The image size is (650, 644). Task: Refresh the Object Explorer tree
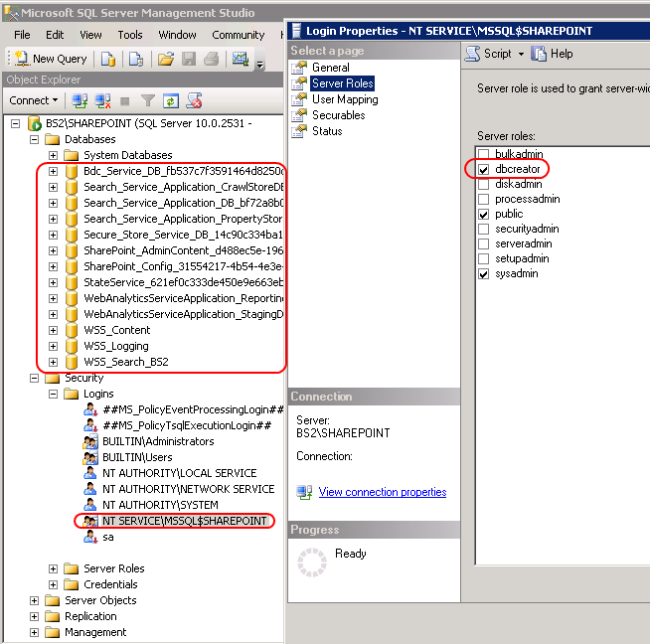click(171, 100)
